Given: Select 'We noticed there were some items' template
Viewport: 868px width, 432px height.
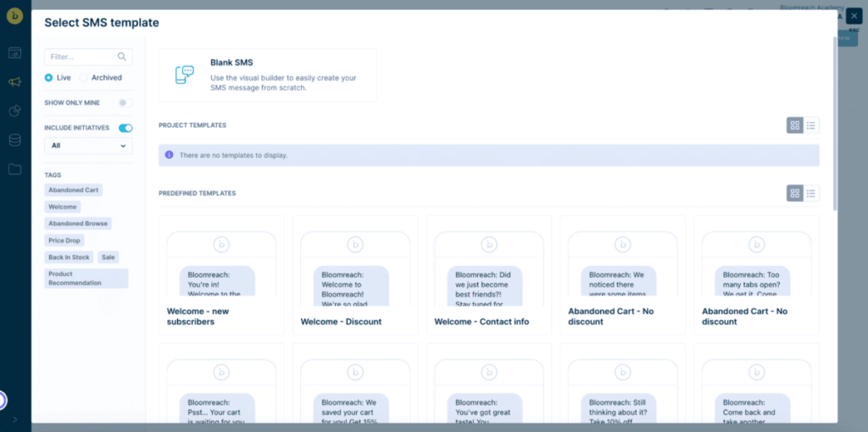Looking at the screenshot, I should tap(623, 275).
